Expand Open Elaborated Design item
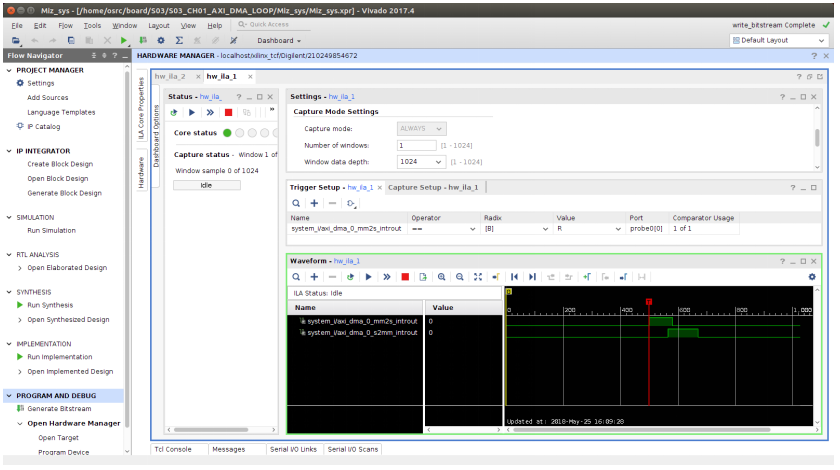 pos(20,268)
